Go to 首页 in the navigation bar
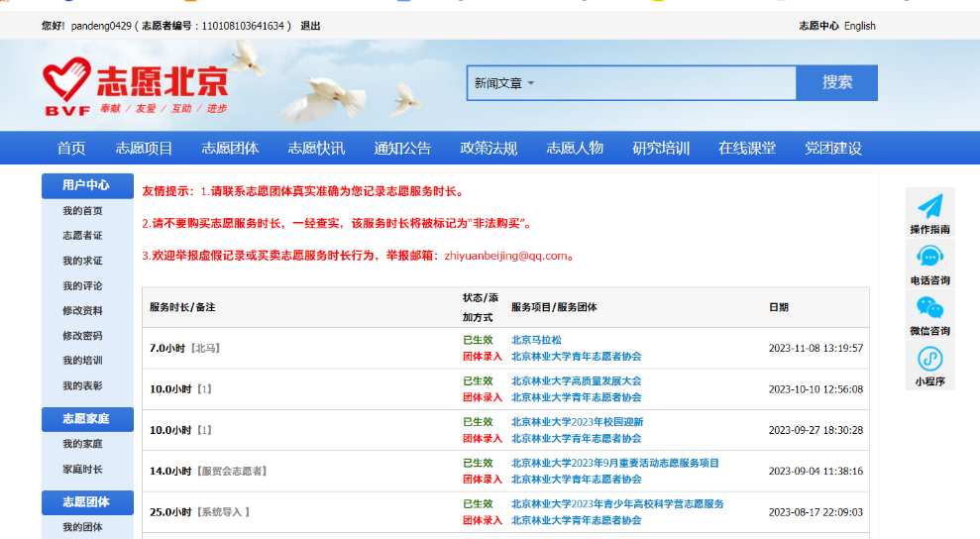 tap(71, 149)
